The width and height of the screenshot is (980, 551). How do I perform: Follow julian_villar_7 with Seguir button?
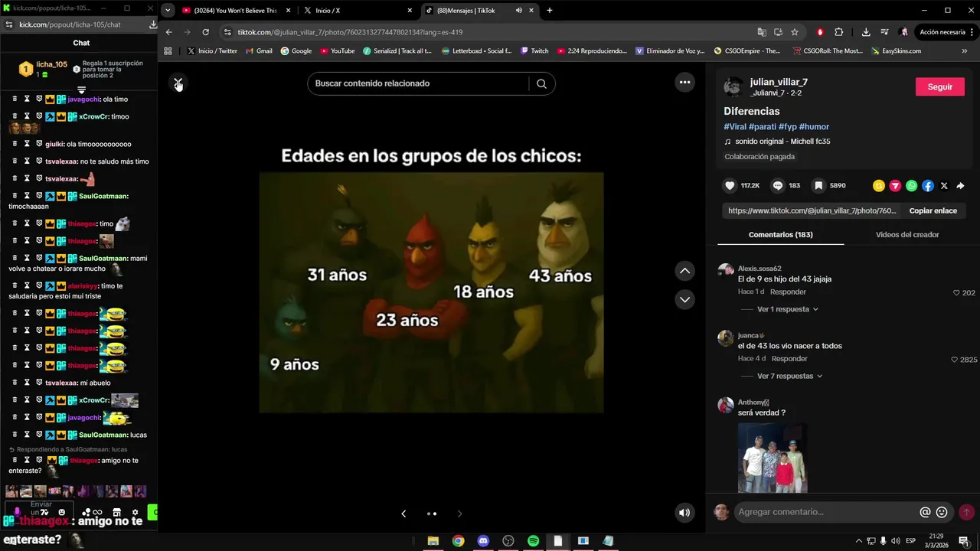coord(939,86)
